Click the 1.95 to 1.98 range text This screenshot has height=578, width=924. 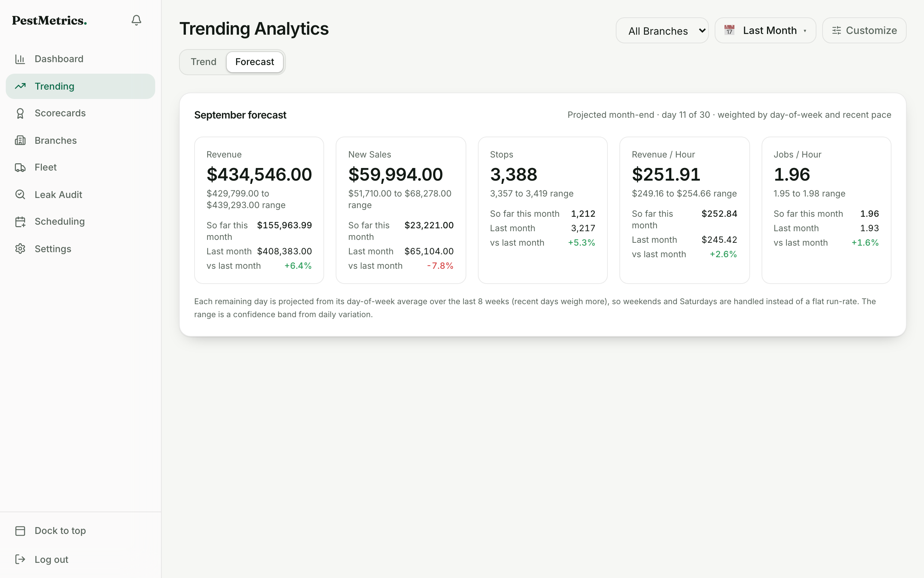[x=810, y=193]
